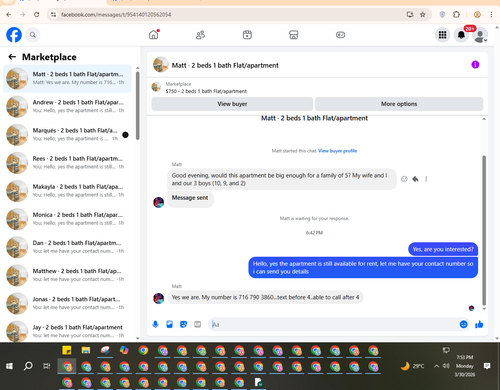The image size is (500, 390).
Task: Open the Windows action center icon
Action: point(487,366)
